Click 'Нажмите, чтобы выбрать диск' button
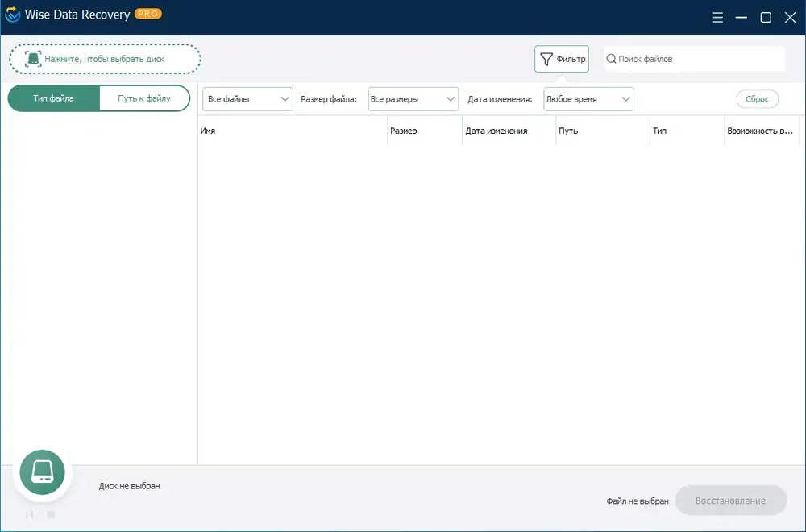Image resolution: width=806 pixels, height=532 pixels. [105, 59]
